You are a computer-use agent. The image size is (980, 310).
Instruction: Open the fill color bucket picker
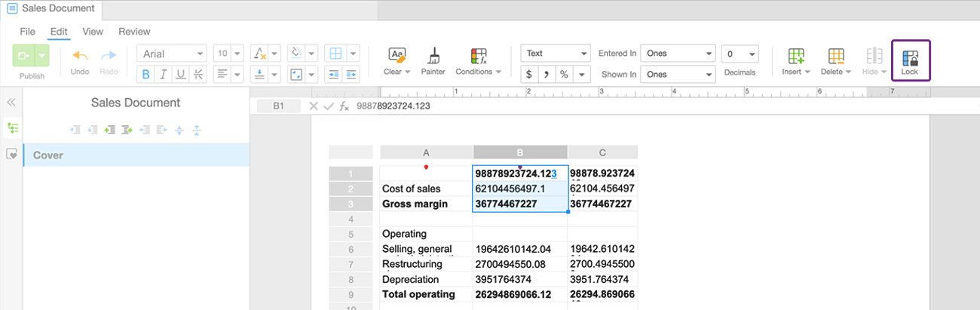coord(297,54)
